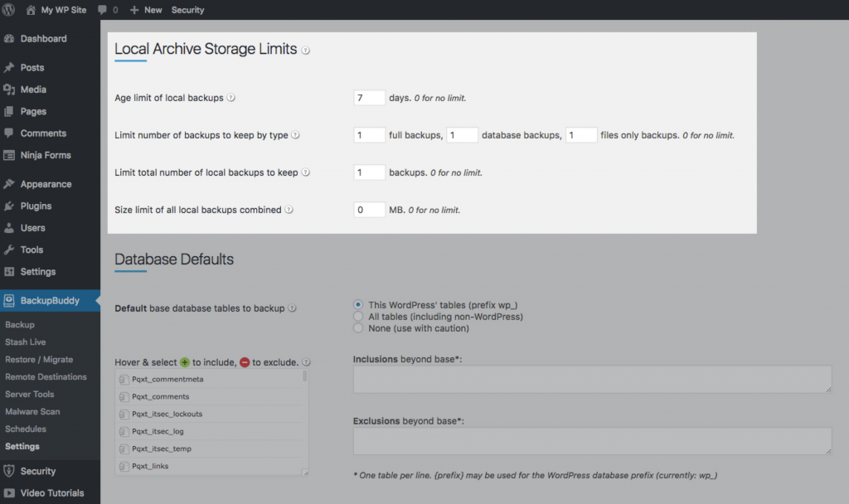Image resolution: width=849 pixels, height=504 pixels.
Task: Click the Exclusions beyond base text area
Action: tap(592, 441)
